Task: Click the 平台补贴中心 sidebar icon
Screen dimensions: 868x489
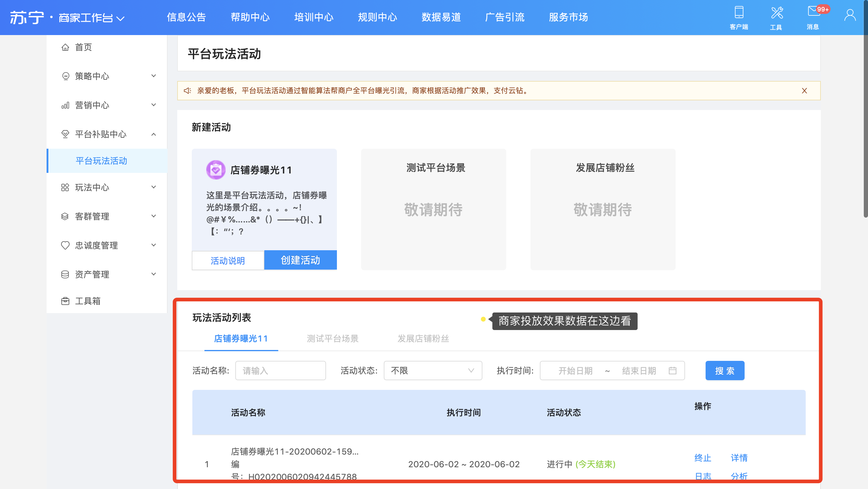Action: [65, 134]
